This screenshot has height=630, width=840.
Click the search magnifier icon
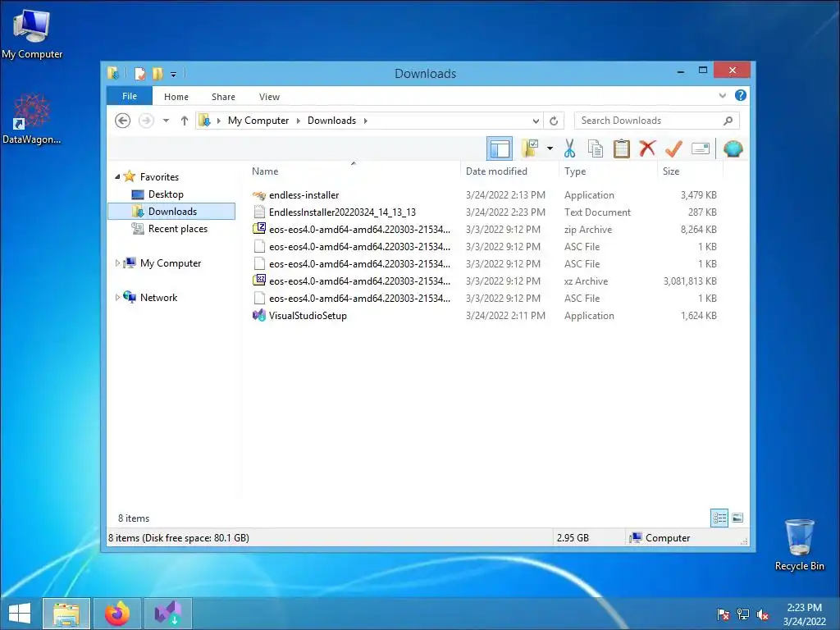point(728,121)
